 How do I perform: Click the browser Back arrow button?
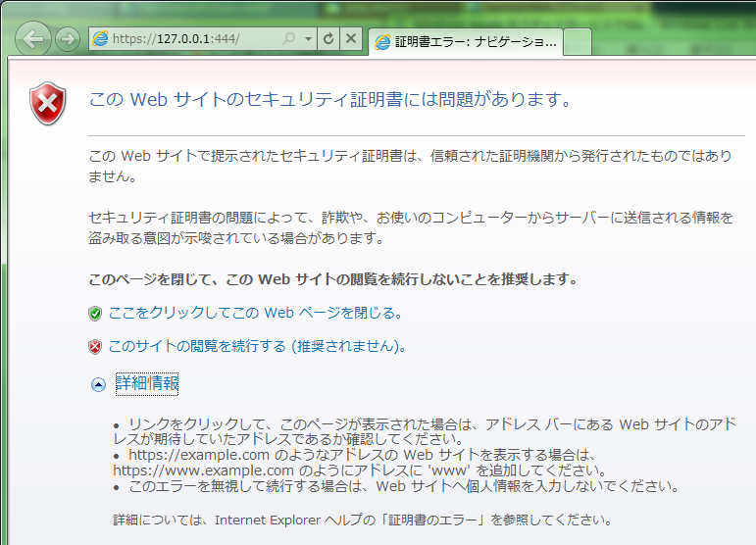[x=32, y=39]
